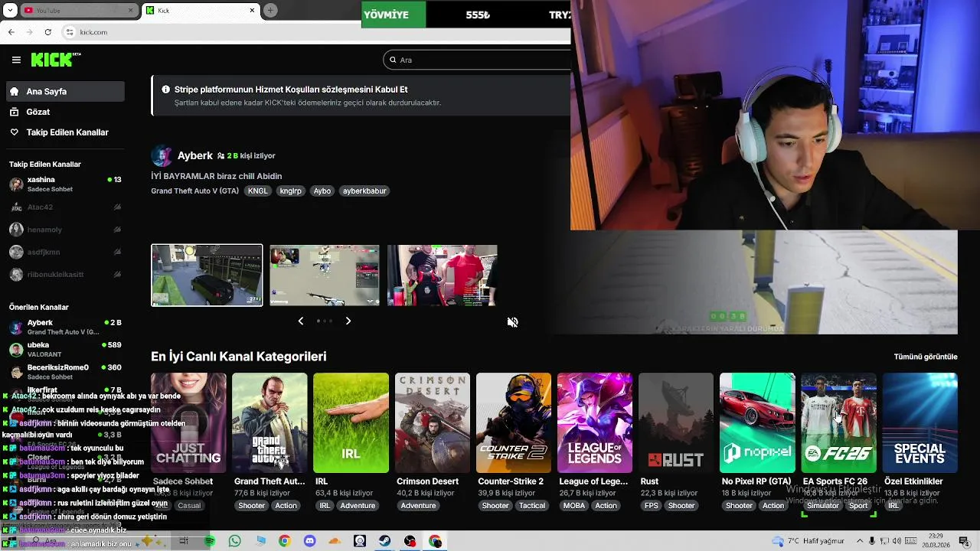This screenshot has width=980, height=551.
Task: Switch to the YouTube browser tab
Action: click(77, 10)
